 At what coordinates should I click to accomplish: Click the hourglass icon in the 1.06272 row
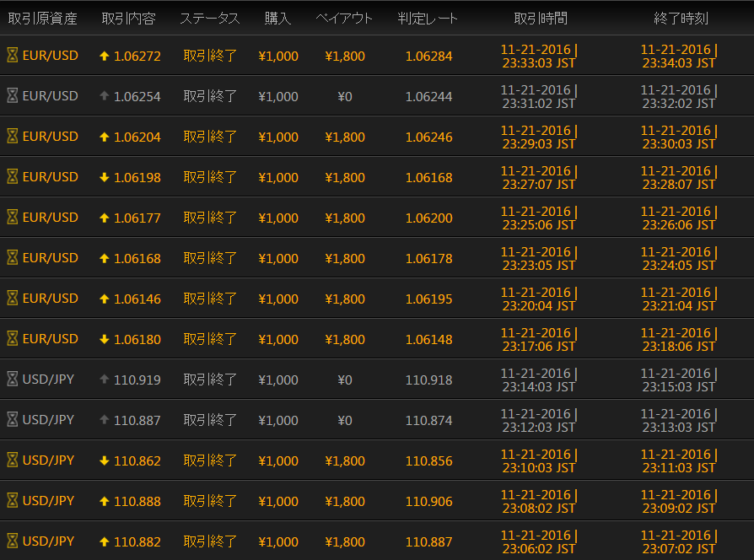point(13,56)
